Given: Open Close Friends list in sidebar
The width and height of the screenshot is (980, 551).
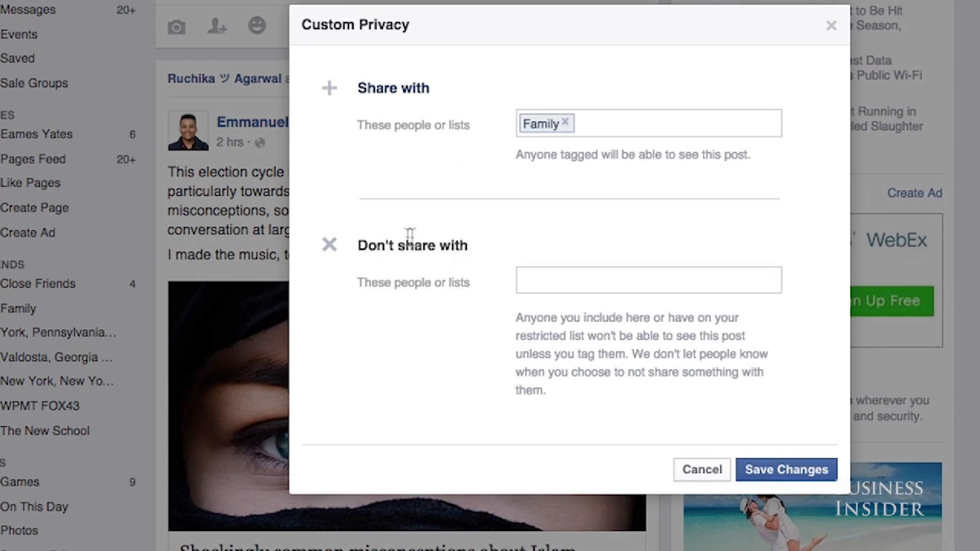Looking at the screenshot, I should [38, 284].
